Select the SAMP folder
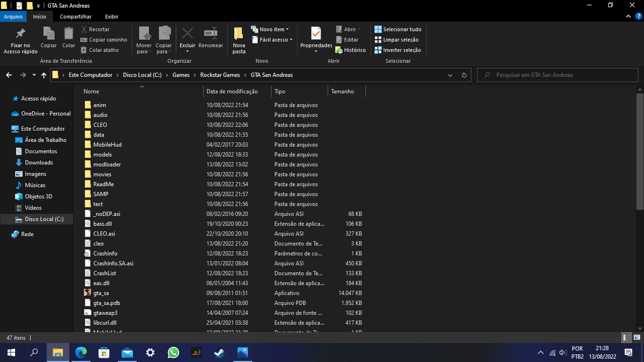 click(101, 194)
